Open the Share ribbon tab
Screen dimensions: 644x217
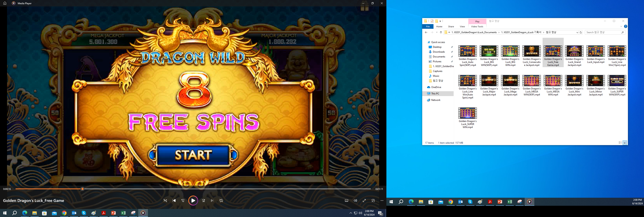point(451,27)
